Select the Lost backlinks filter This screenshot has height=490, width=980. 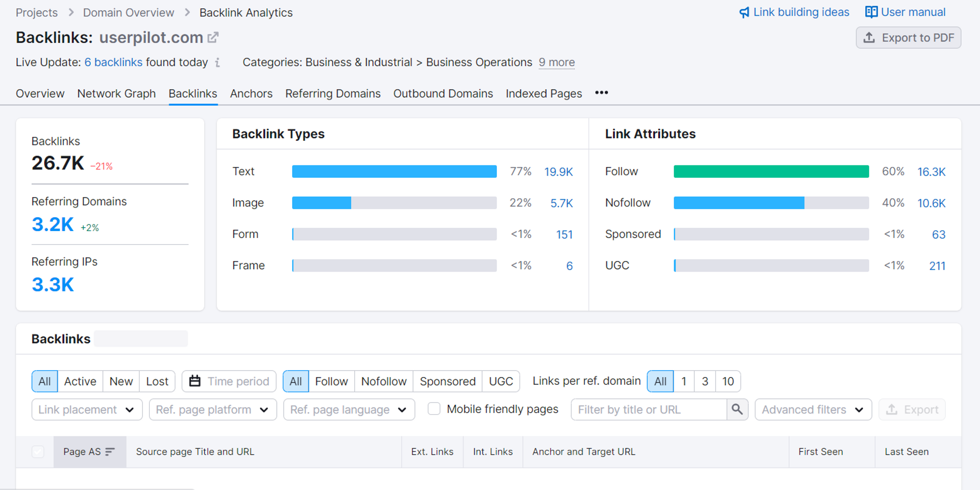pos(157,381)
